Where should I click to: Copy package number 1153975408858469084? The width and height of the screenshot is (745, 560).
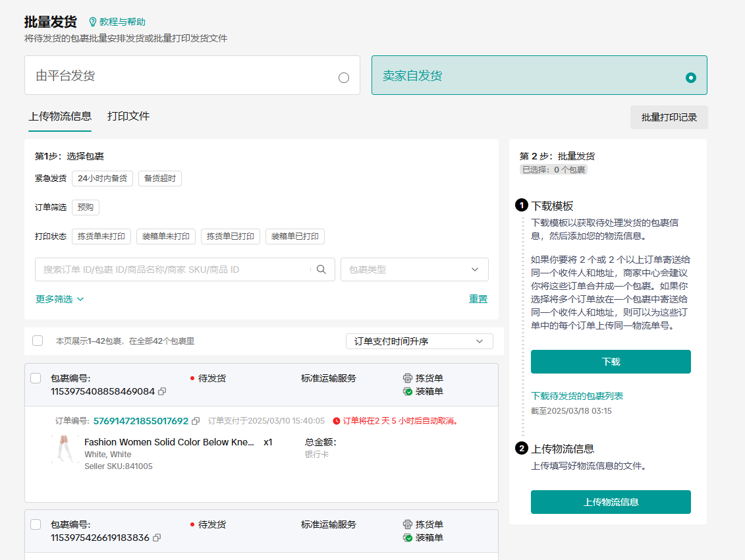click(x=162, y=391)
